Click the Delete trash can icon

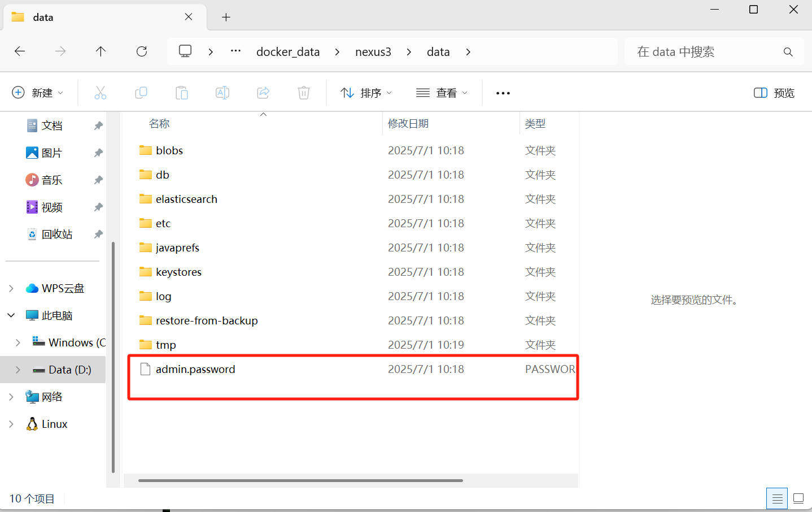[x=304, y=93]
